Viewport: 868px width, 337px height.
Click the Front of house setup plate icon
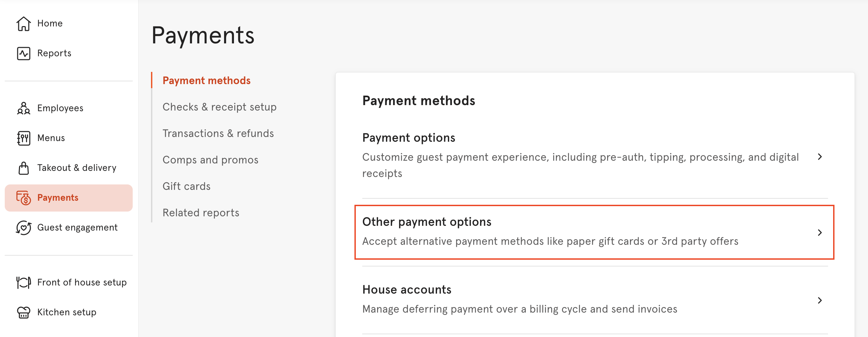tap(23, 282)
